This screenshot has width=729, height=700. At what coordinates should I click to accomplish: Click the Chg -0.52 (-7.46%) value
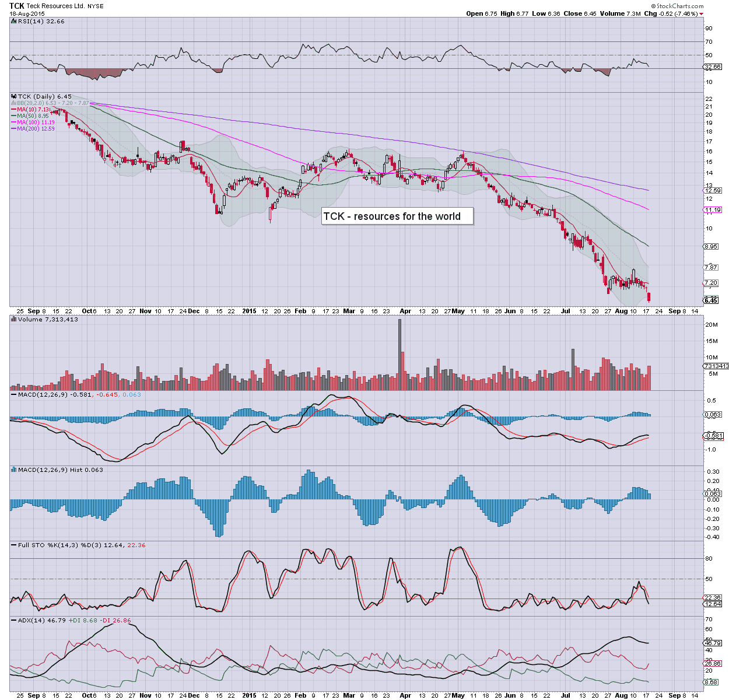(671, 13)
